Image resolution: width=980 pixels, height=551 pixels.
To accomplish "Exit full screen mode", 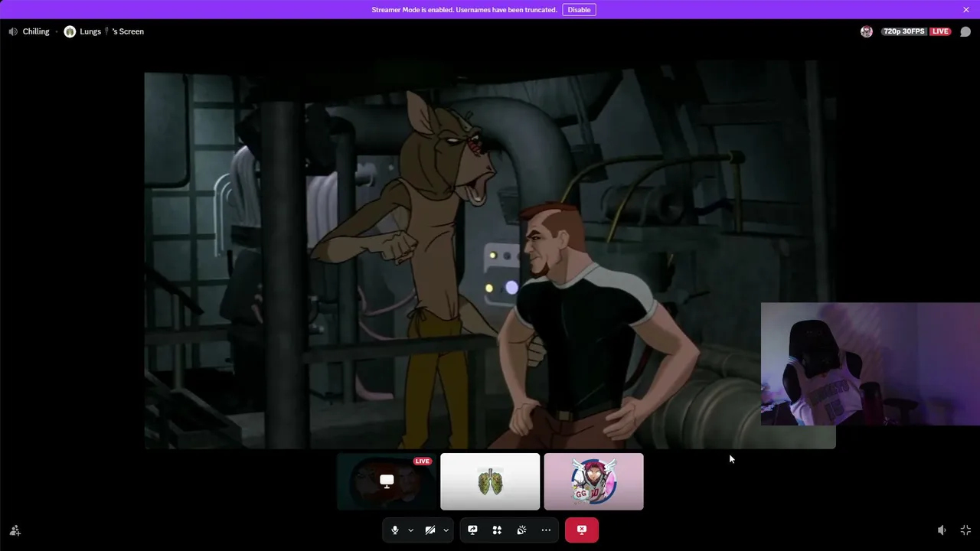I will 965,530.
